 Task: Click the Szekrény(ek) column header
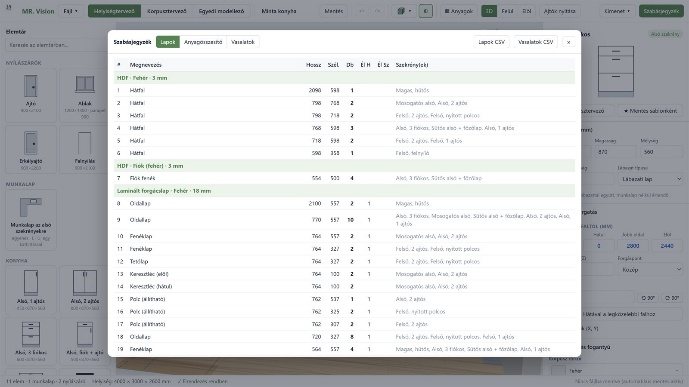[x=412, y=65]
